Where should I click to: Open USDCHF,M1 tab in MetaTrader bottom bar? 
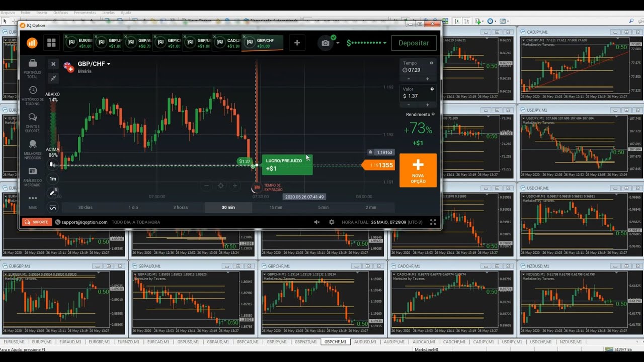(541, 342)
